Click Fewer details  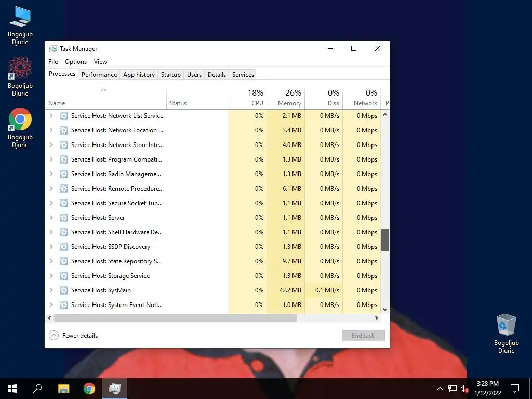73,336
